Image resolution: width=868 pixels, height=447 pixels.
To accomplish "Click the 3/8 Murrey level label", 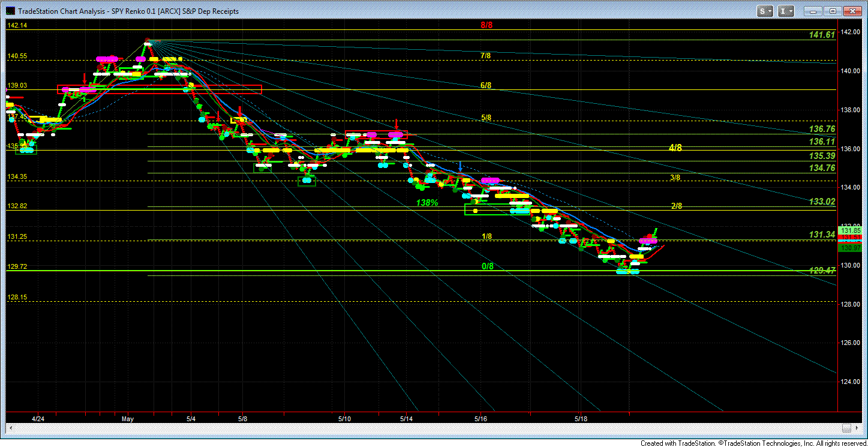I will point(675,178).
